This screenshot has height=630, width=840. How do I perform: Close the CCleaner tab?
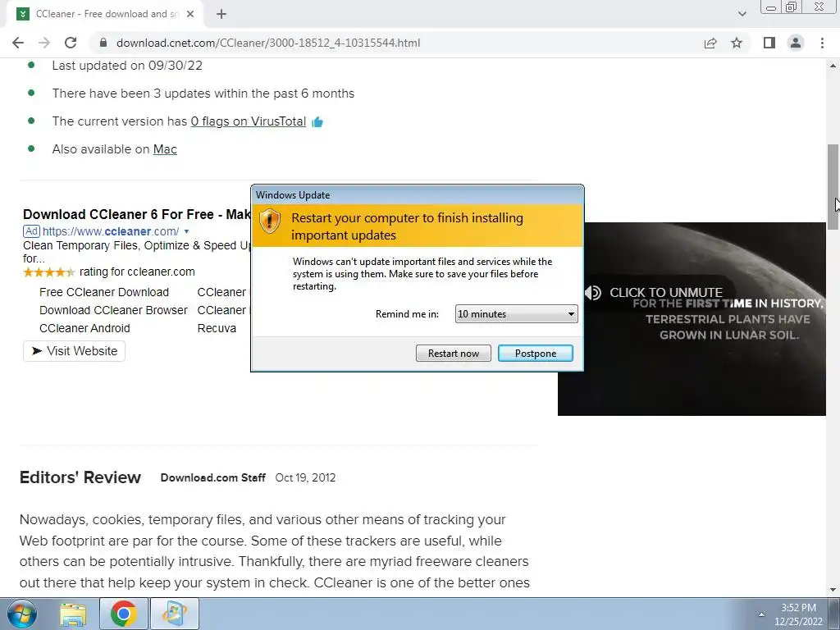tap(190, 14)
